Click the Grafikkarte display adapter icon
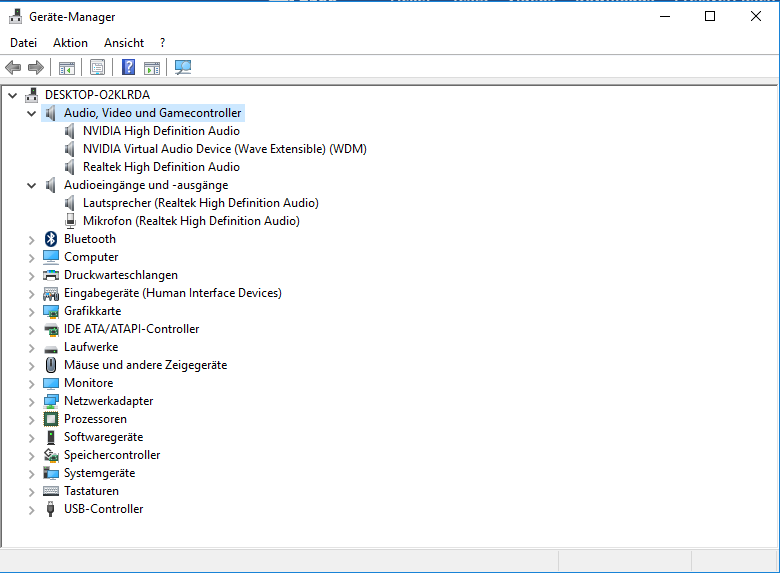The width and height of the screenshot is (780, 573). click(x=51, y=311)
